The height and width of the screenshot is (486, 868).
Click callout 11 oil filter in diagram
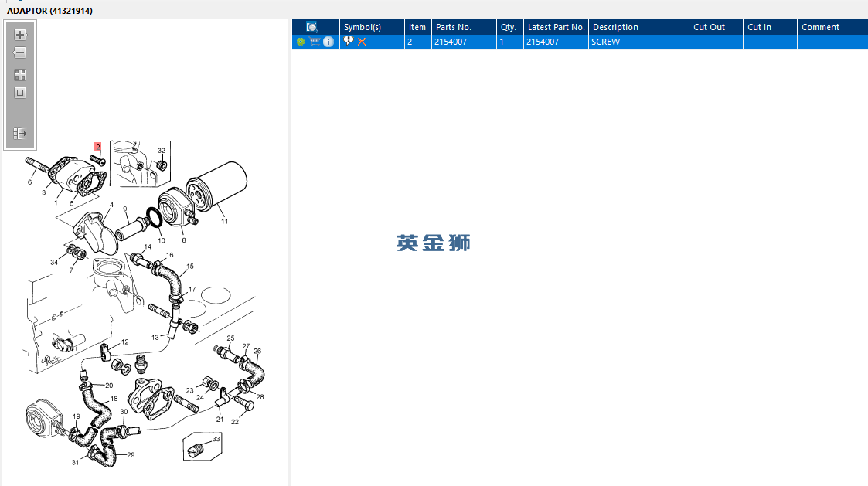(224, 222)
